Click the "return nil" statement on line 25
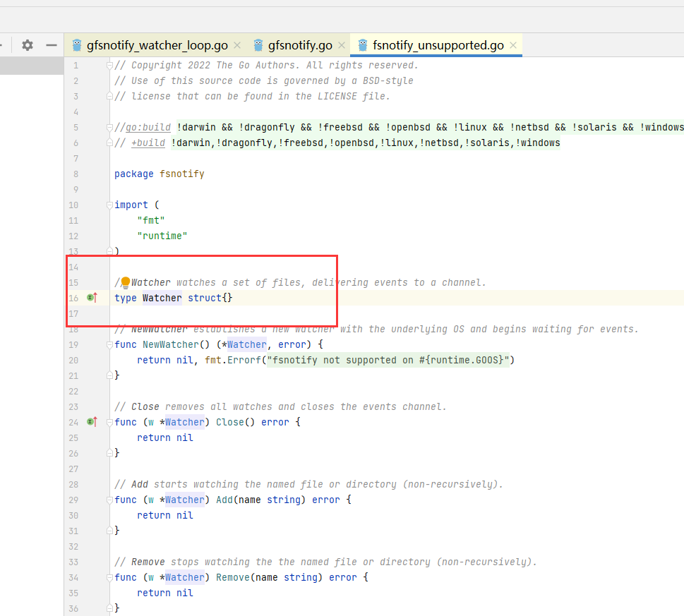The image size is (684, 616). 165,437
